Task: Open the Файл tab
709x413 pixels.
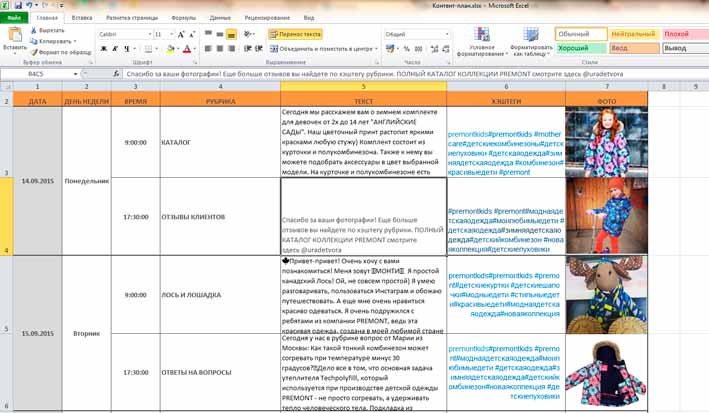Action: coord(14,18)
